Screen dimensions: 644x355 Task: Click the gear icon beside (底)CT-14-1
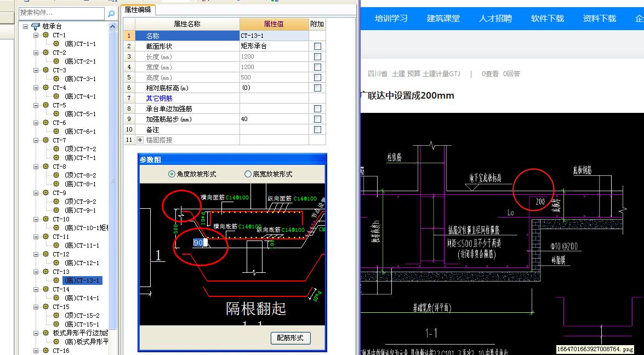point(56,298)
